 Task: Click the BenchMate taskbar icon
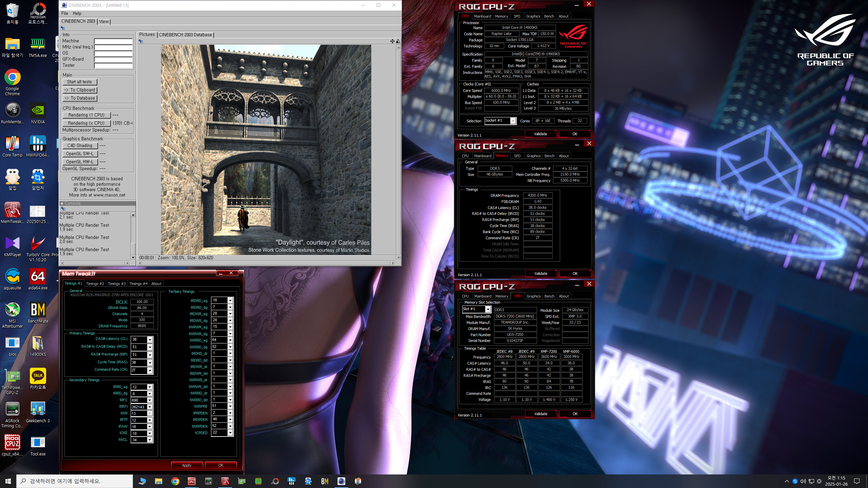(324, 481)
